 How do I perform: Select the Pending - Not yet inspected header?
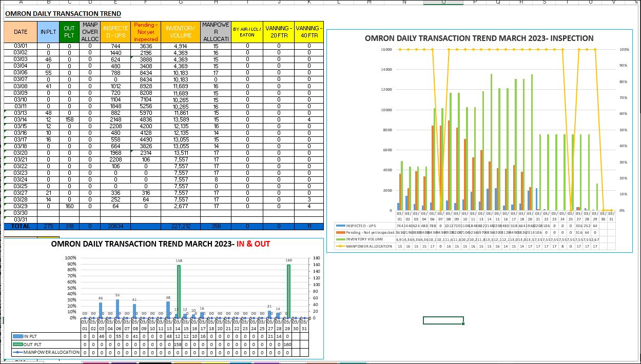(146, 32)
